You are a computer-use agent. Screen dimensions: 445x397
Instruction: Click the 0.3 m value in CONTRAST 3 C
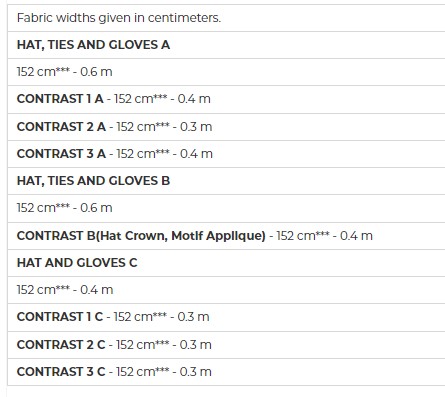click(196, 372)
